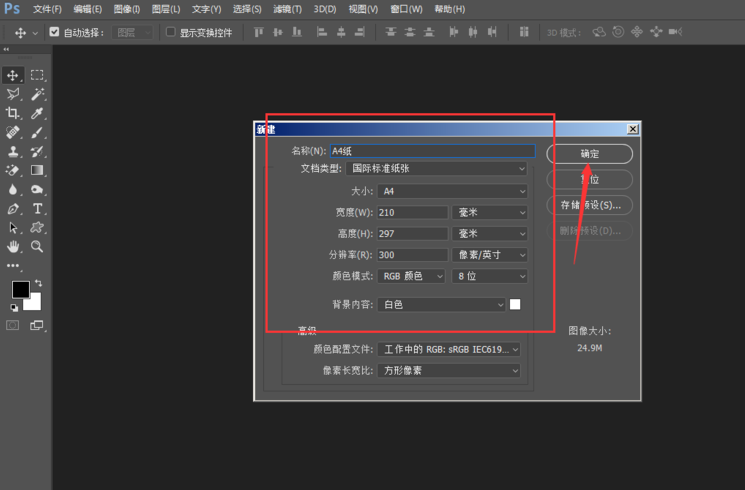Open the 图层(L) menu
Screen dimensions: 745x490
pyautogui.click(x=166, y=9)
